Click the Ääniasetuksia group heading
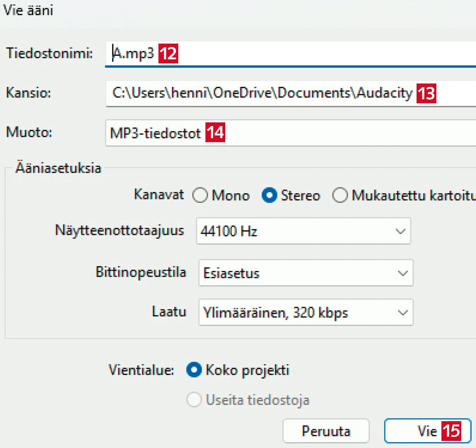The height and width of the screenshot is (448, 476). point(58,168)
